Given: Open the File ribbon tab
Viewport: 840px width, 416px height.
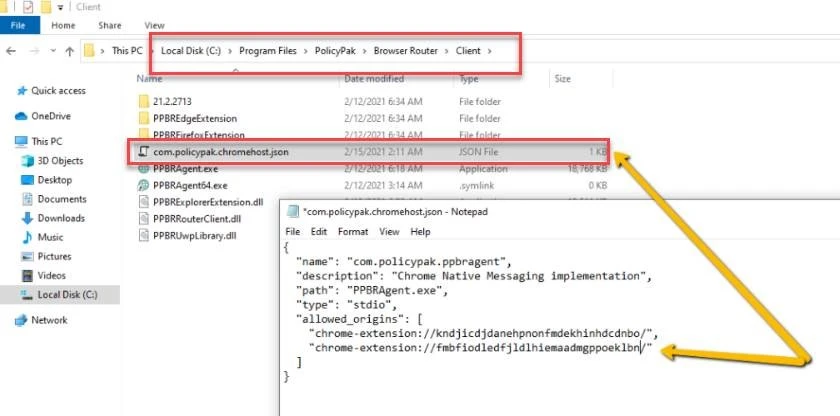Looking at the screenshot, I should [x=19, y=25].
